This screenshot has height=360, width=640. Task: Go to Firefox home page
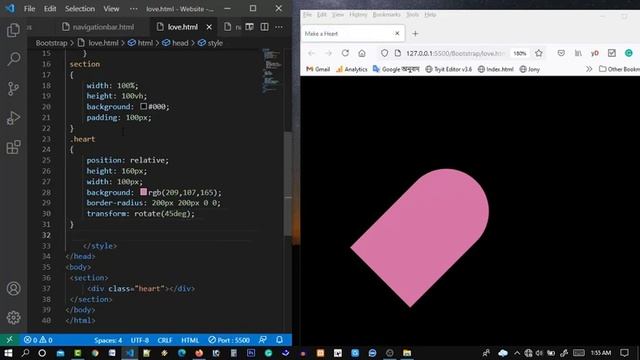(x=362, y=53)
